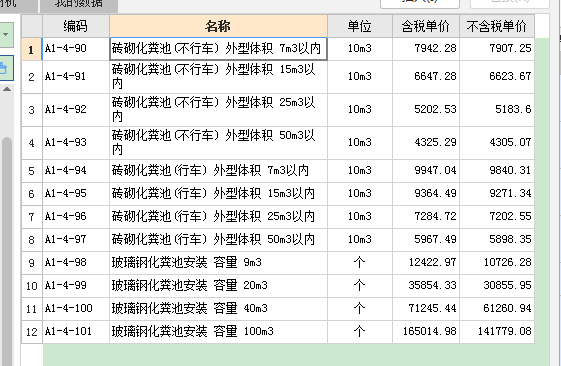Open the green dropdown arrow in left sidebar
This screenshot has height=366, width=561.
coord(6,35)
